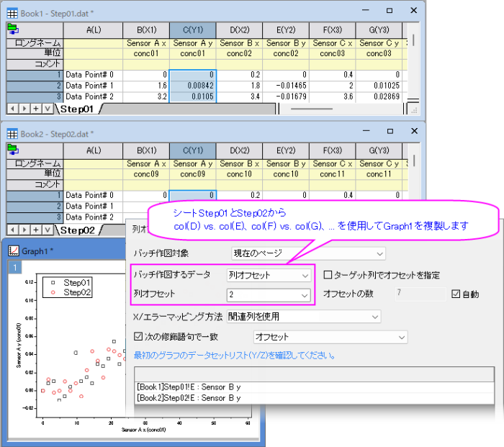Open the オフセット qualifier dropdown
Image resolution: width=504 pixels, height=447 pixels.
click(x=330, y=337)
